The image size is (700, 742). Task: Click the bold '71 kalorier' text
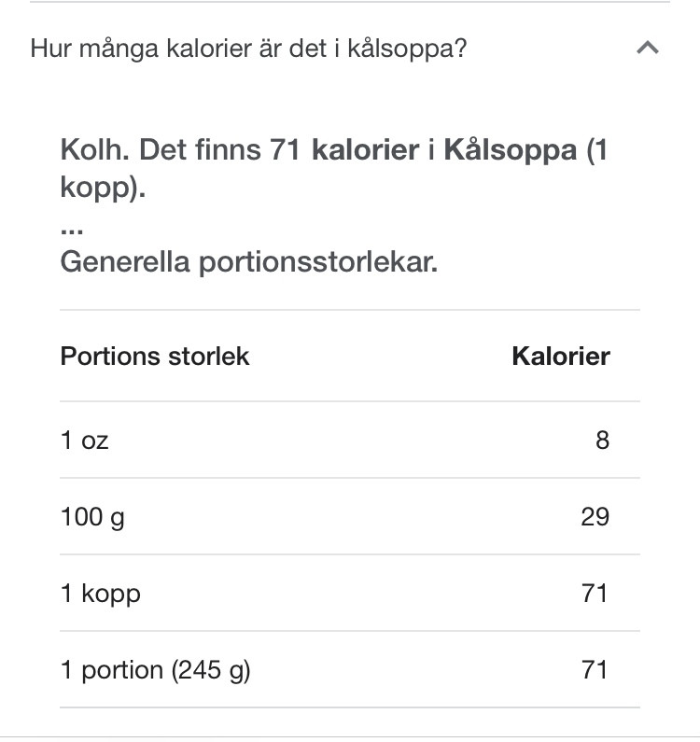point(344,150)
